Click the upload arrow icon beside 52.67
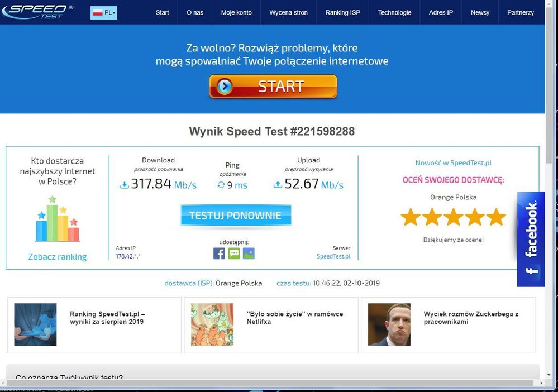The height and width of the screenshot is (392, 558). point(277,184)
